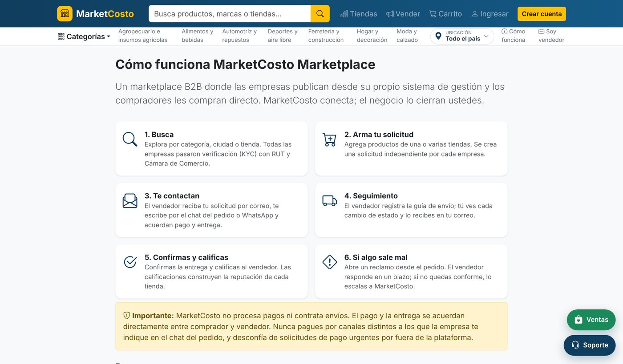Screen dimensions: 623x364
Task: Open the Vender link in header
Action: click(x=403, y=14)
